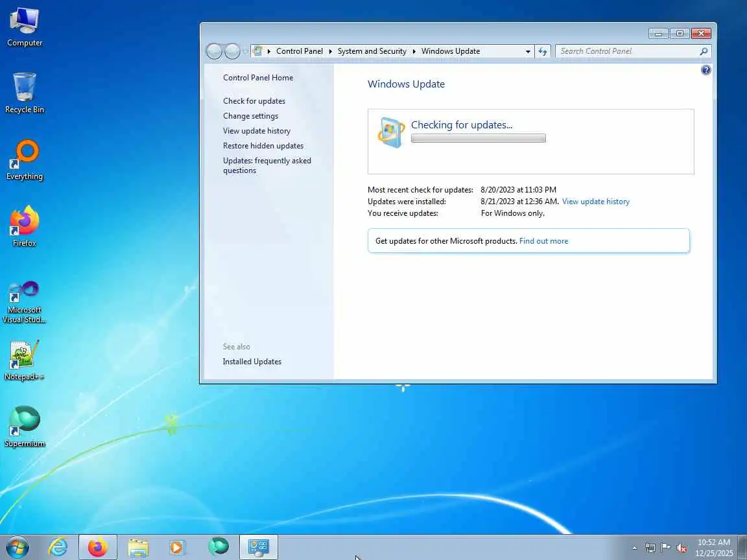Close the Windows Update window
The image size is (747, 560).
coord(701,33)
